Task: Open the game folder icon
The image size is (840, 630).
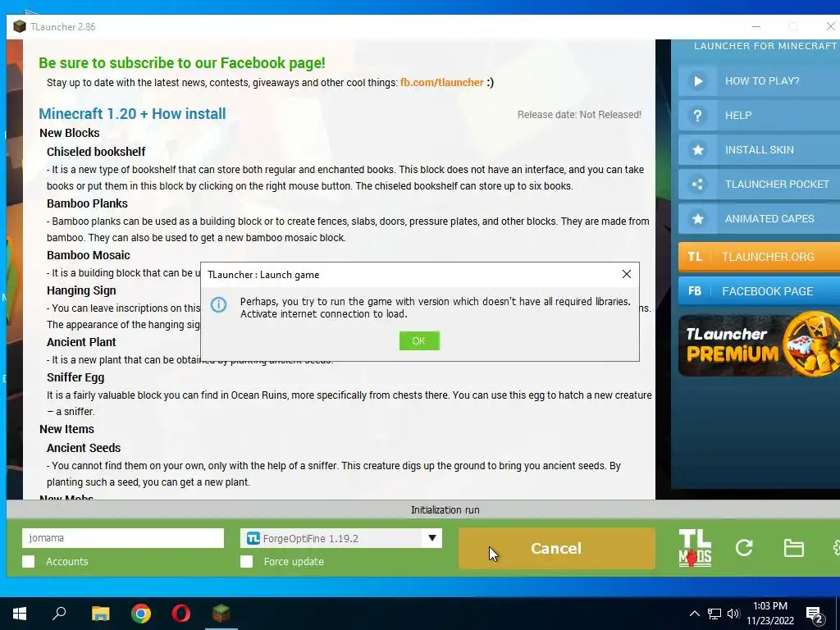Action: (x=793, y=548)
